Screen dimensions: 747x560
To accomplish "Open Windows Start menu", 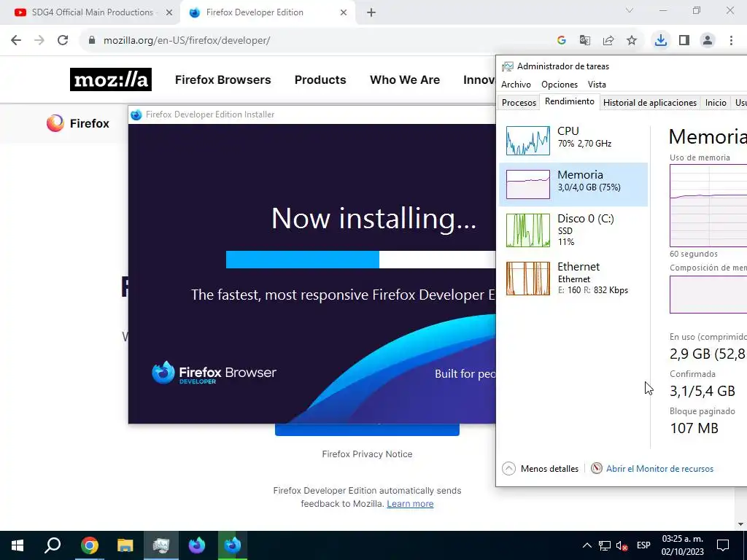I will pyautogui.click(x=18, y=545).
